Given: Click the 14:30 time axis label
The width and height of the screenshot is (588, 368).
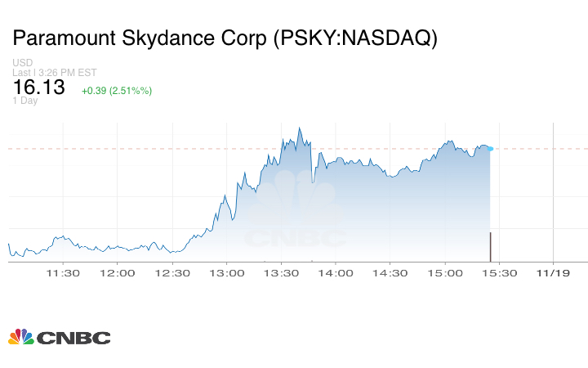Looking at the screenshot, I should (390, 273).
